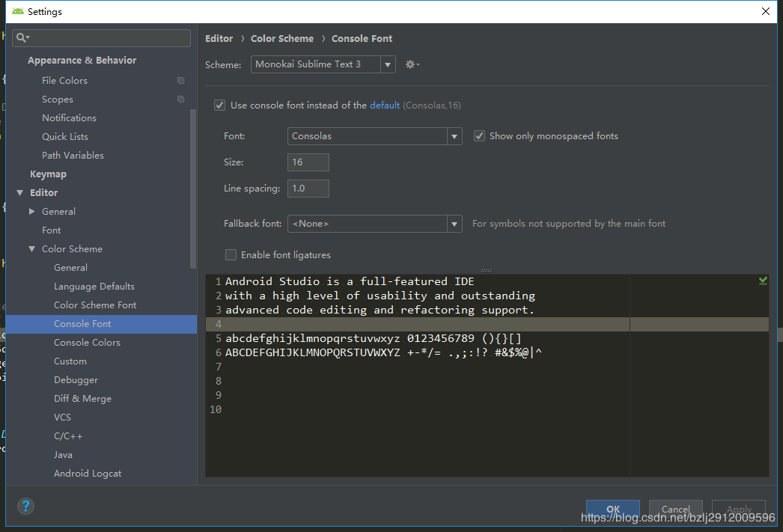783x532 pixels.
Task: Toggle Show only monospaced fonts
Action: click(479, 135)
